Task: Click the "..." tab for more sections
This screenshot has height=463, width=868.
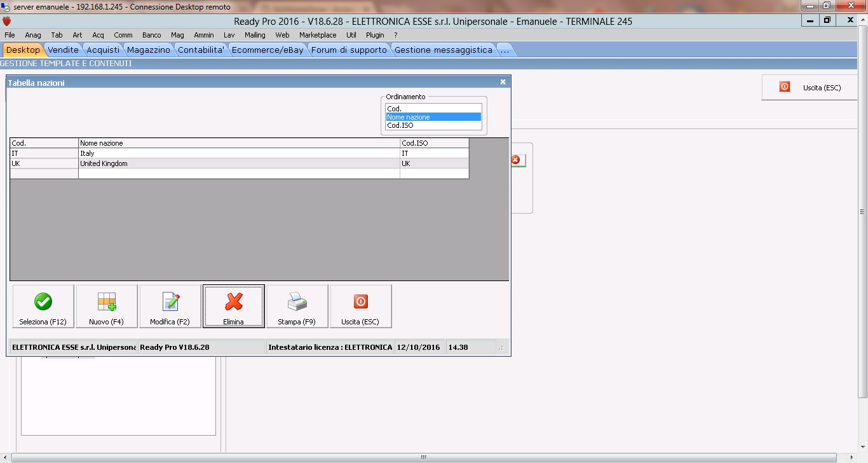Action: [x=505, y=50]
